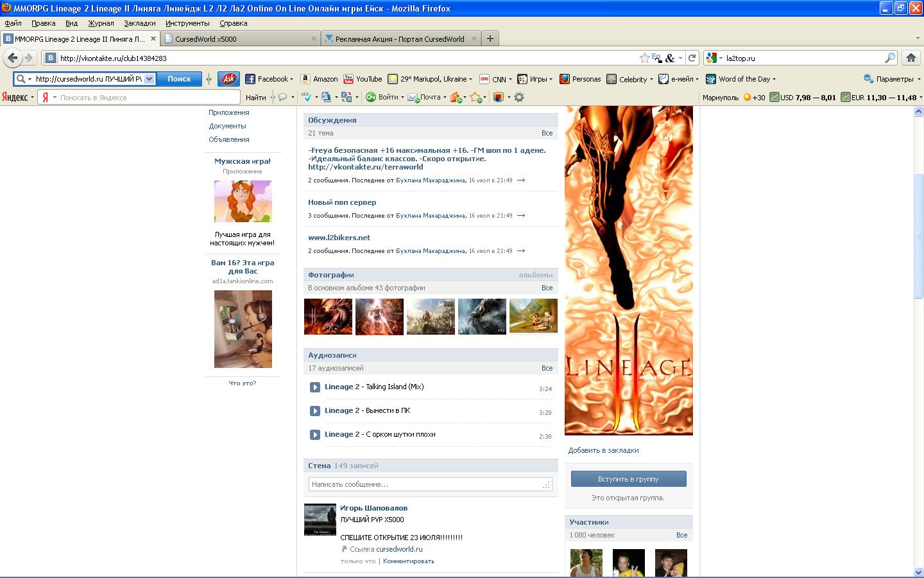
Task: Click the blue Поиск search button
Action: 179,79
